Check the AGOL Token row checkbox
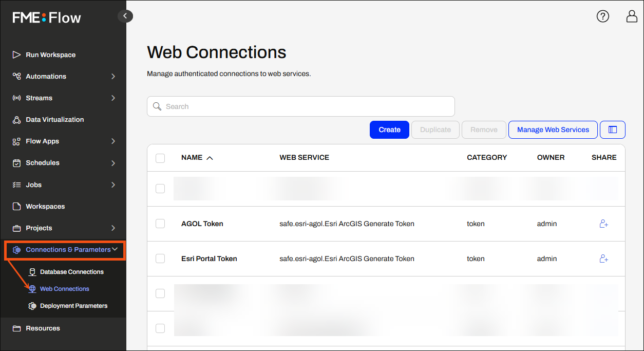644x351 pixels. click(160, 224)
